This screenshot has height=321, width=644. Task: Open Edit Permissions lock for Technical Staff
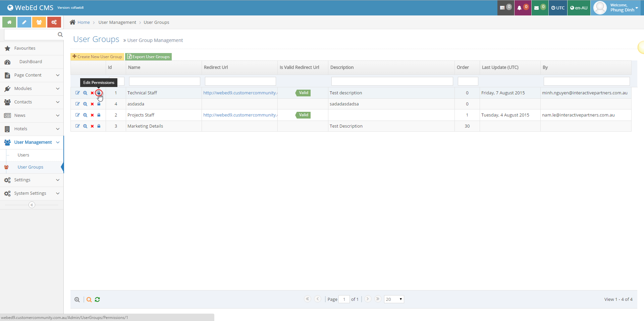tap(99, 93)
